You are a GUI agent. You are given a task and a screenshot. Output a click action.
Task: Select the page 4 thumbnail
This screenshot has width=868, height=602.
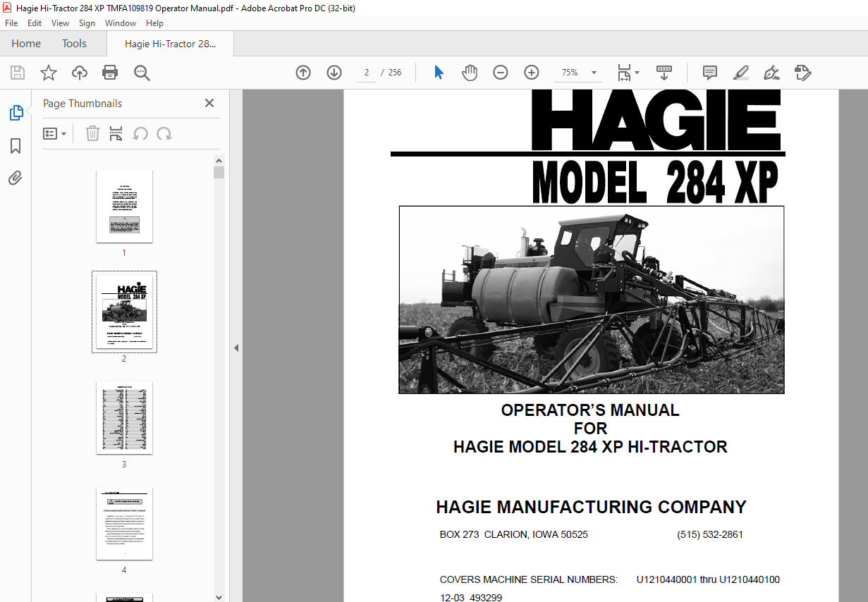coord(124,523)
